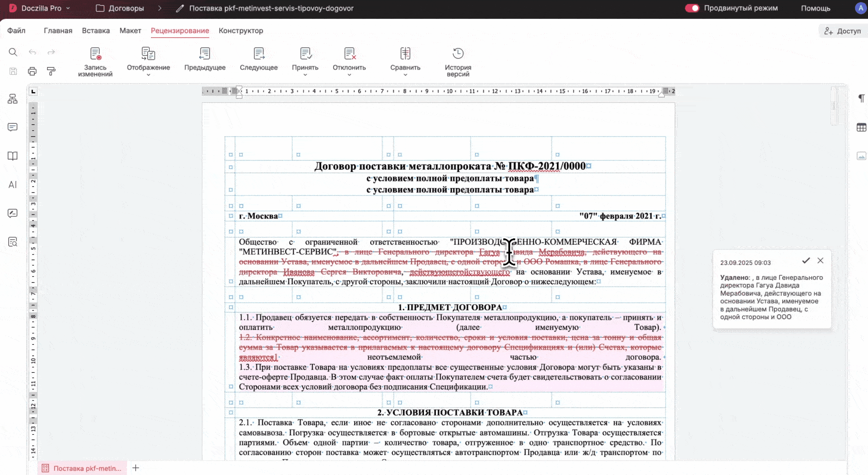Image resolution: width=868 pixels, height=475 pixels.
Task: Select the Рецензирование tab
Action: 180,31
